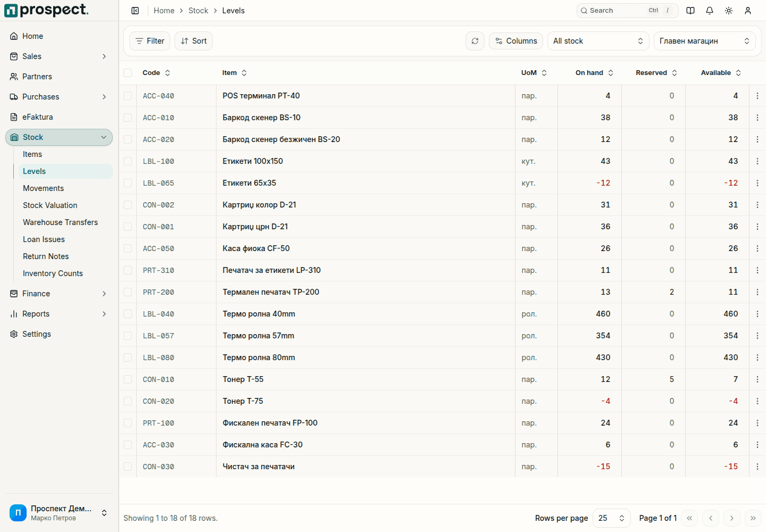Screen dimensions: 766x532
Task: Open row actions for ACC-040
Action: click(757, 96)
